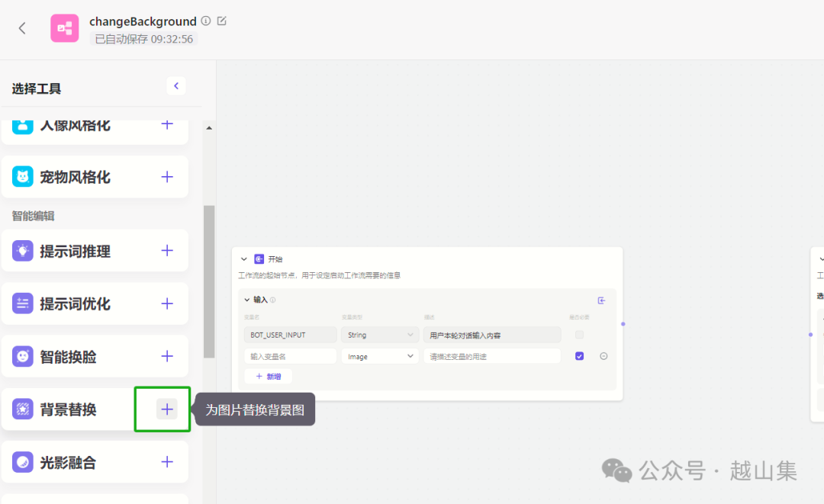
Task: Select the 背景替换 label
Action: point(69,409)
